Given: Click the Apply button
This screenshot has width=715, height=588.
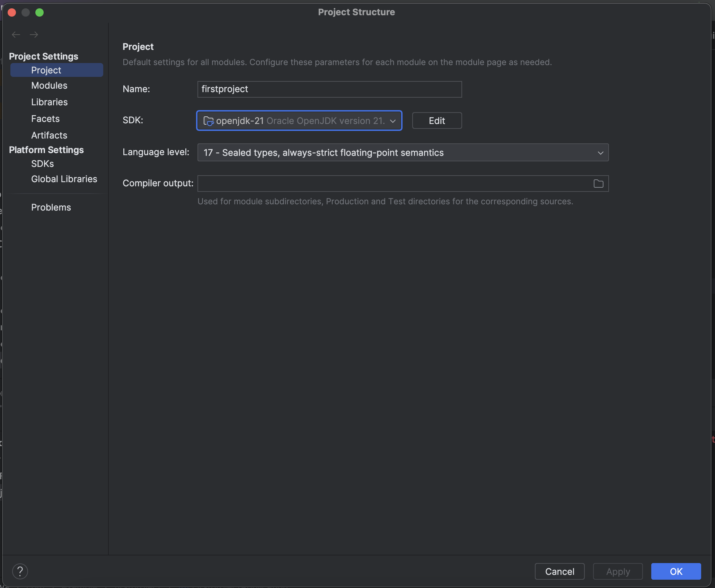Looking at the screenshot, I should 618,571.
